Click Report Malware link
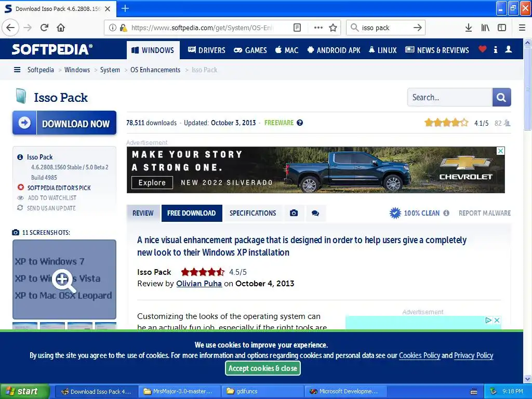The width and height of the screenshot is (532, 399). pyautogui.click(x=485, y=213)
